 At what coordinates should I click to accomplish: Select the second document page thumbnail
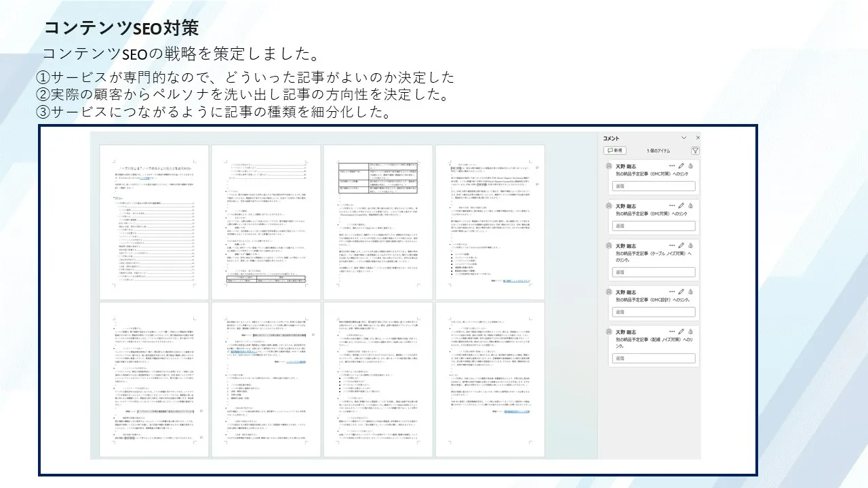[266, 222]
